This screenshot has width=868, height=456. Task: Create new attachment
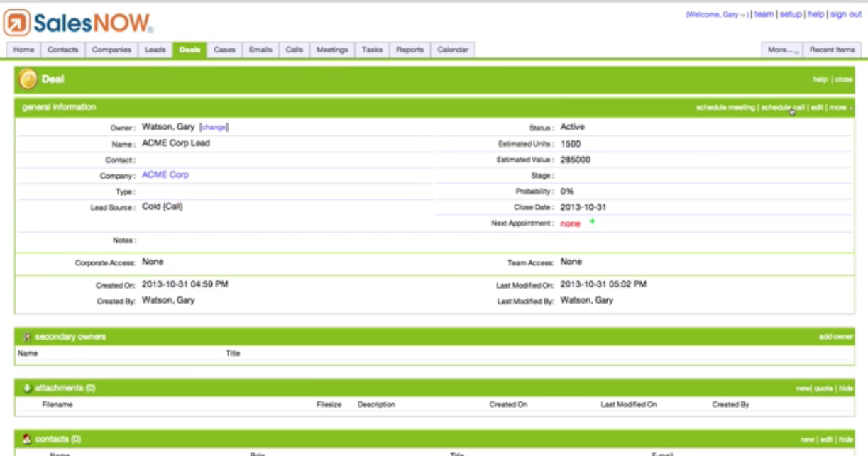tap(803, 389)
